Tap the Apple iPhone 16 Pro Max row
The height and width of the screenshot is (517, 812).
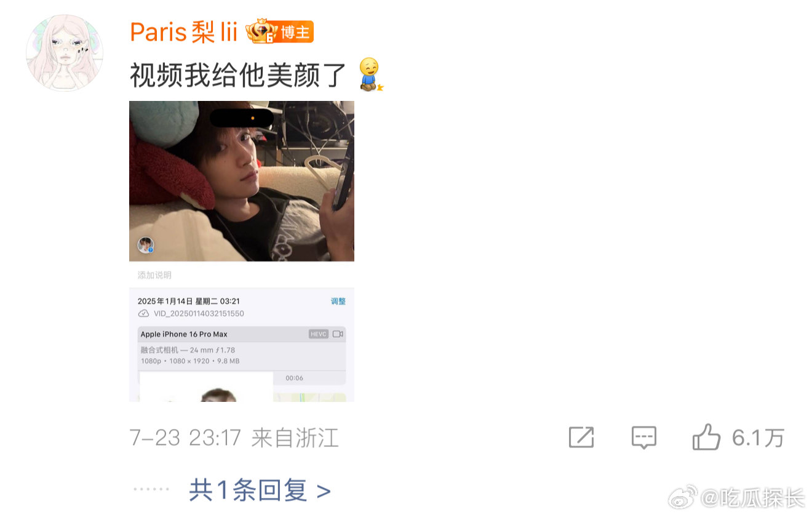(x=242, y=334)
